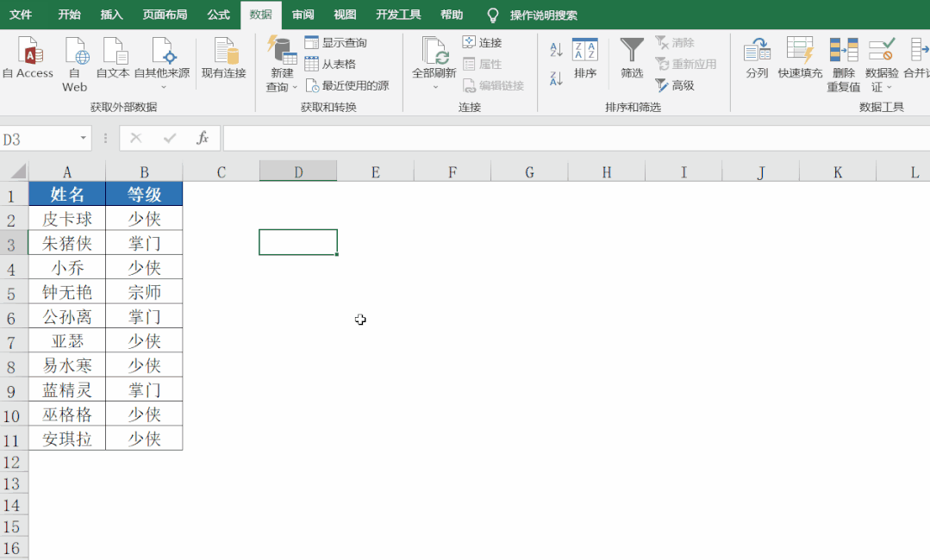Switch to the 审阅 ribbon tab
This screenshot has width=930, height=560.
click(303, 15)
